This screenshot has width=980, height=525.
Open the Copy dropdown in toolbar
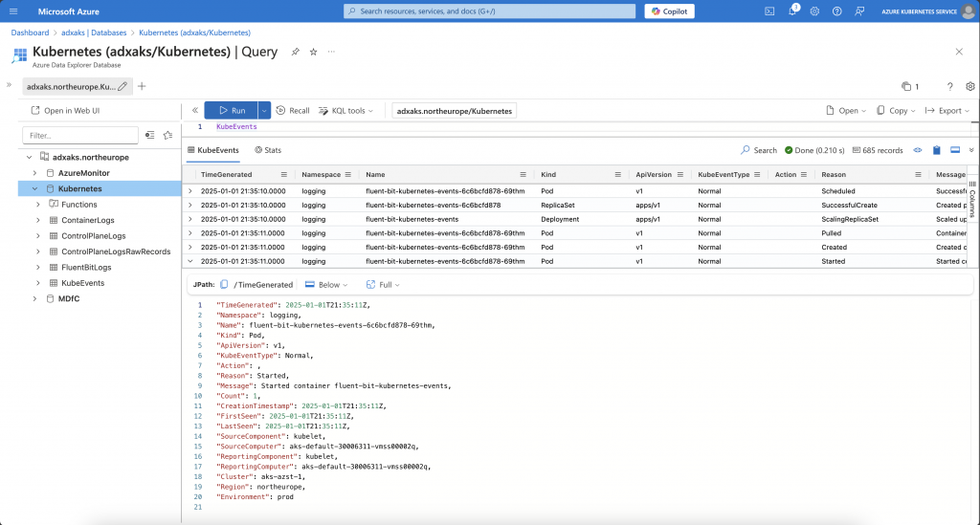pos(896,111)
